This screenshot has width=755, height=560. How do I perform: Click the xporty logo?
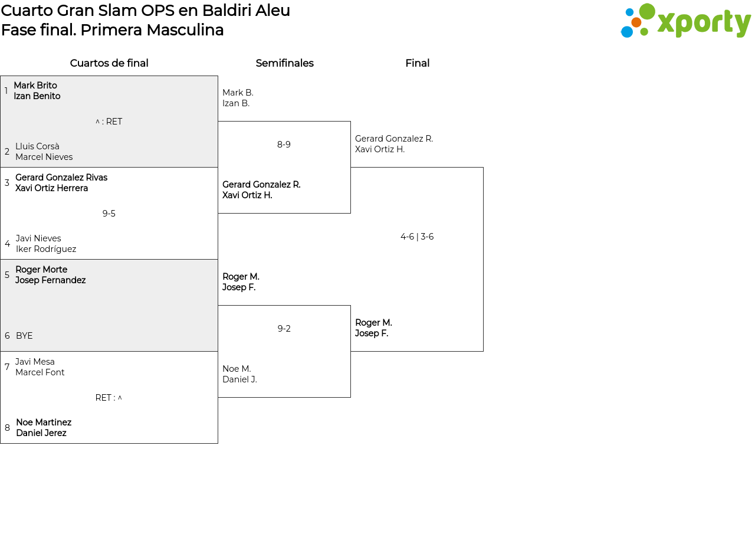coord(685,21)
